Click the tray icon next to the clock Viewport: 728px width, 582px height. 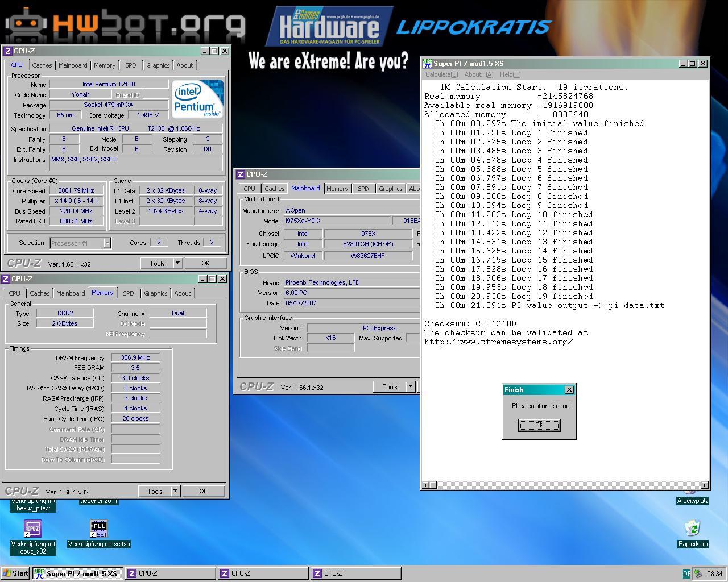pos(698,574)
